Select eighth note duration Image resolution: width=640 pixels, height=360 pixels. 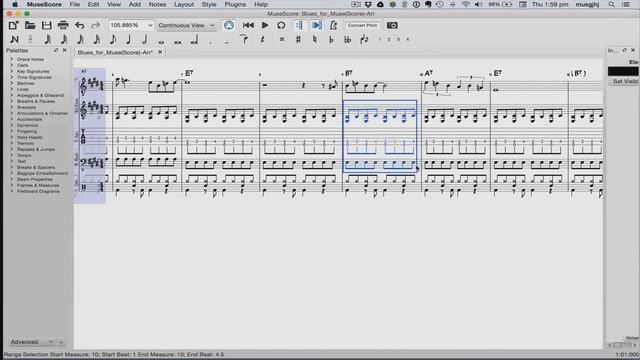pyautogui.click(x=113, y=40)
